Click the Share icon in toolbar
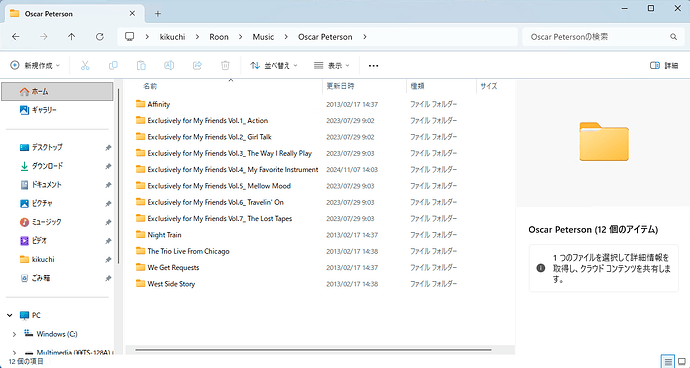This screenshot has width=690, height=368. (x=197, y=66)
